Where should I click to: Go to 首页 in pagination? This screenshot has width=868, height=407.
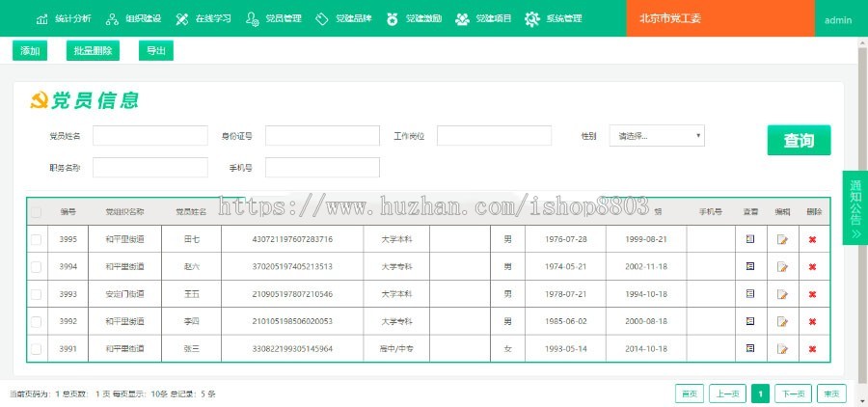(690, 393)
